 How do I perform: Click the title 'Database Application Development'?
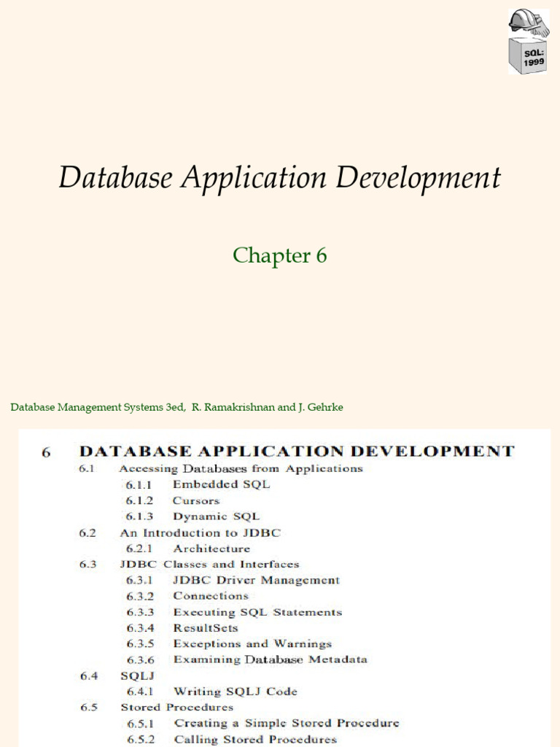pos(279,178)
